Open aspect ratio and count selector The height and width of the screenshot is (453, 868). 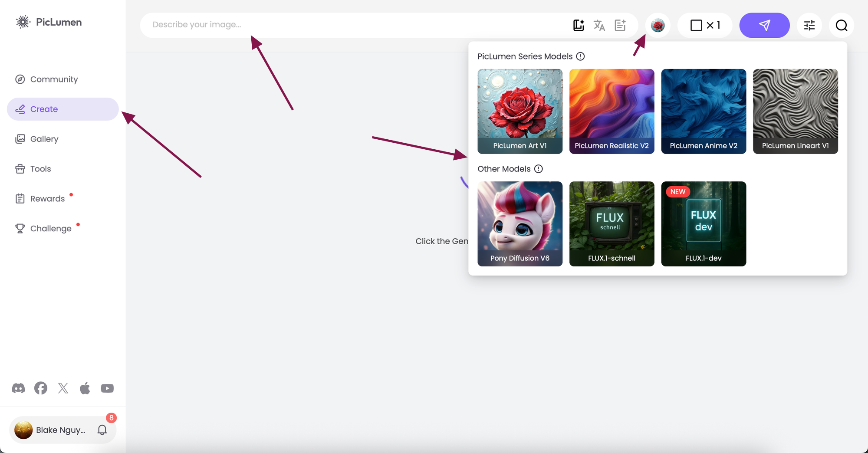[705, 25]
